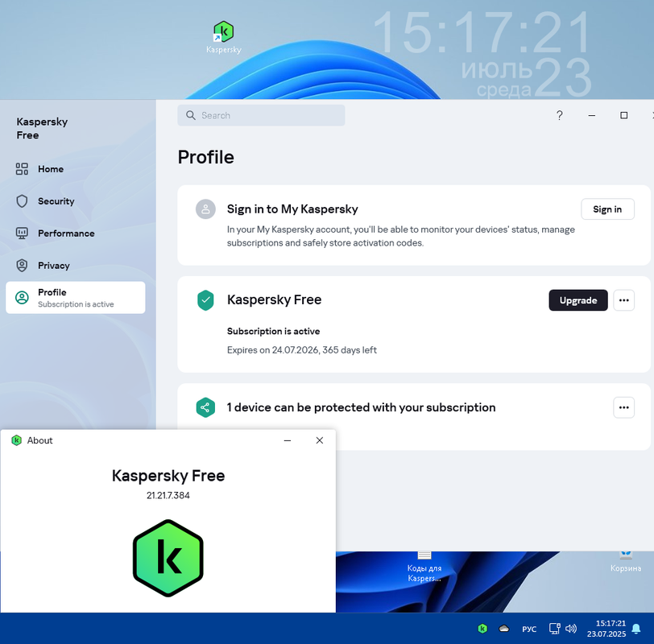This screenshot has width=654, height=644.
Task: Click the 'Sign in to My Kaspersky' heading
Action: (x=292, y=208)
